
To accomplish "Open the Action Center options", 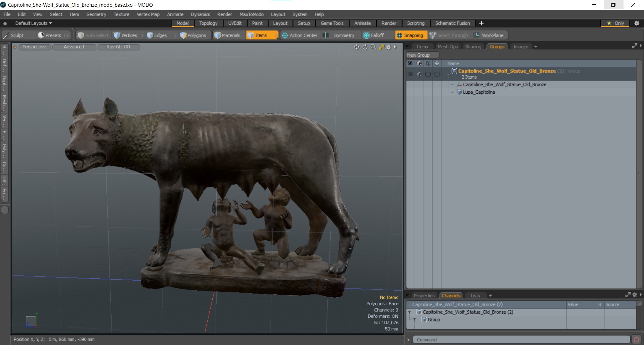I will (300, 35).
